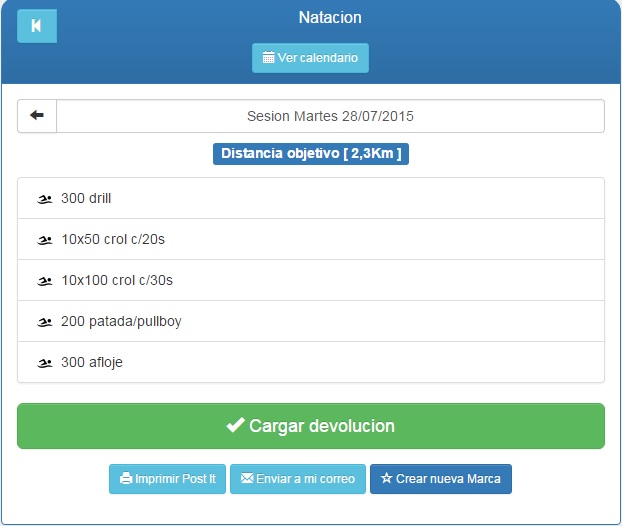Click the Distancia objetivo 2,3Km badge
Screen dimensions: 622x526
[311, 154]
